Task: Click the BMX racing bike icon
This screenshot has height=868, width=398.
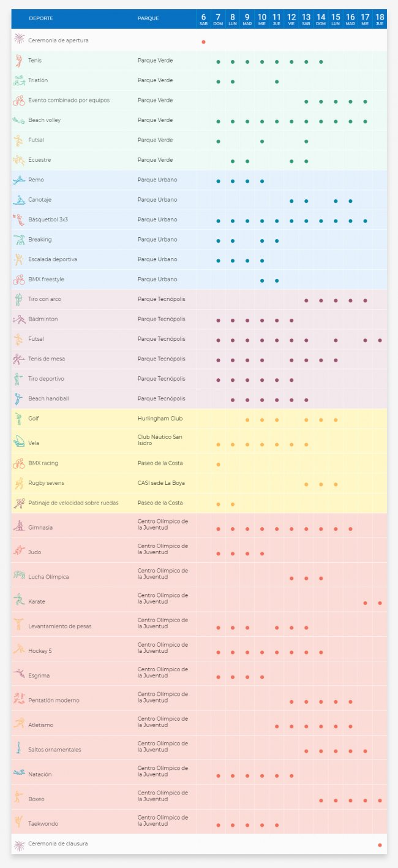Action: click(19, 463)
